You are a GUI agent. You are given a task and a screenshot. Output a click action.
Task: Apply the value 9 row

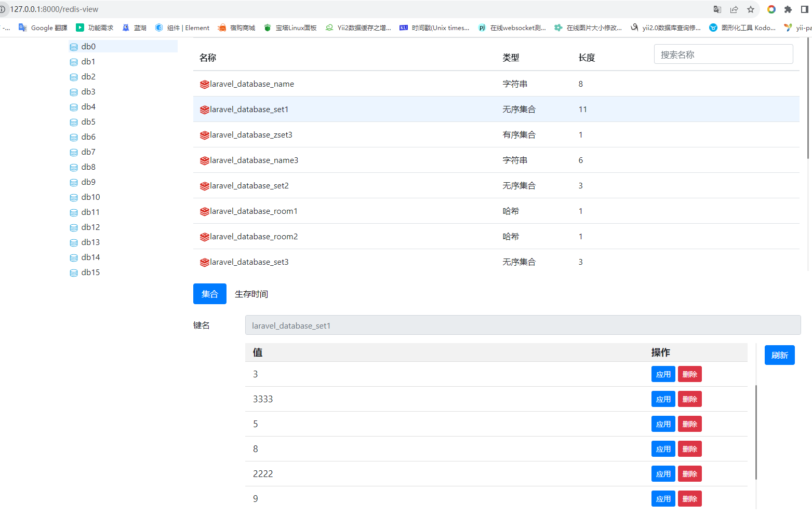[x=663, y=499]
